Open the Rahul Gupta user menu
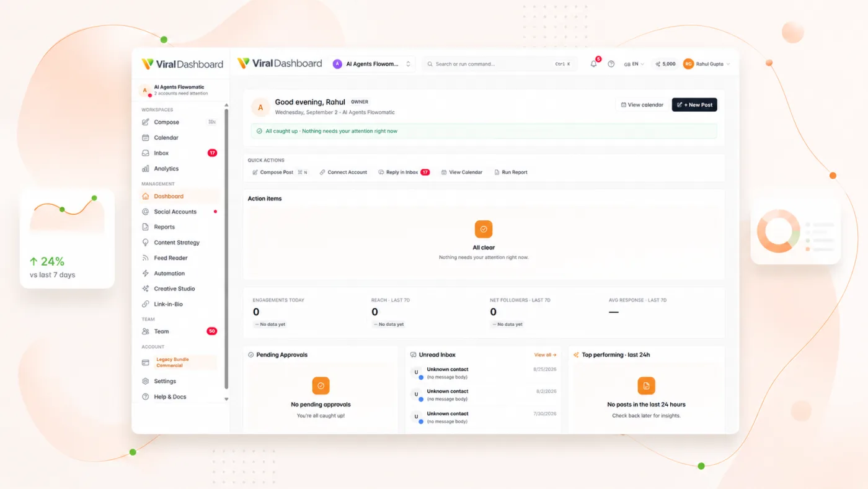 tap(707, 64)
